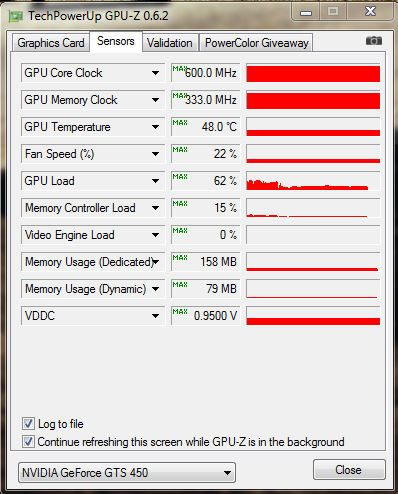The height and width of the screenshot is (494, 398).
Task: Click the Close button
Action: 349,470
